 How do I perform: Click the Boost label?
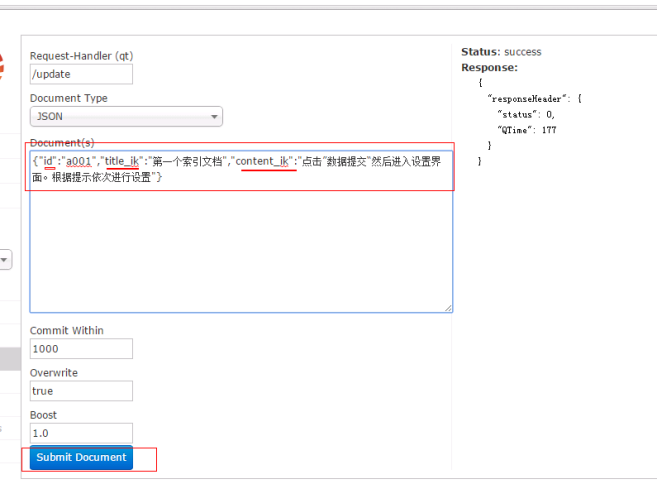tap(43, 415)
